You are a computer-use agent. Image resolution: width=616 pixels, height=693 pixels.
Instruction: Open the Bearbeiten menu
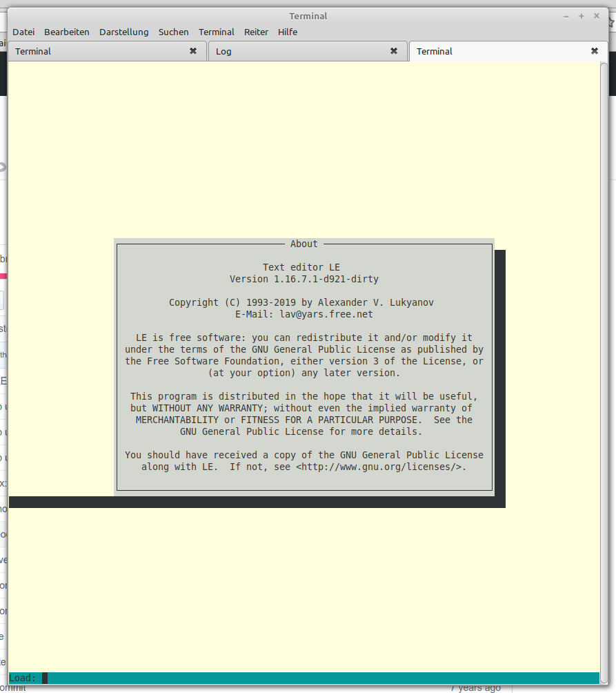tap(67, 32)
